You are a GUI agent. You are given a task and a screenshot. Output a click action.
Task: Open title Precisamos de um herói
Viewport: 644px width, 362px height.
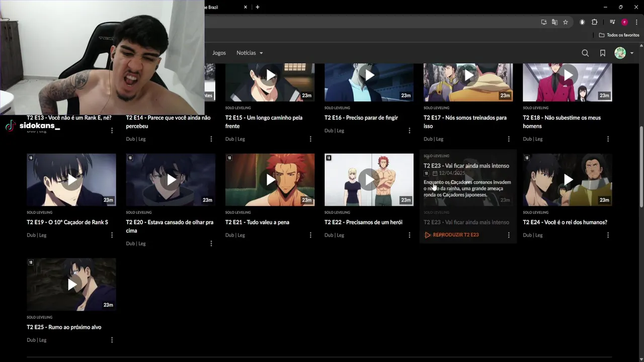pos(363,222)
